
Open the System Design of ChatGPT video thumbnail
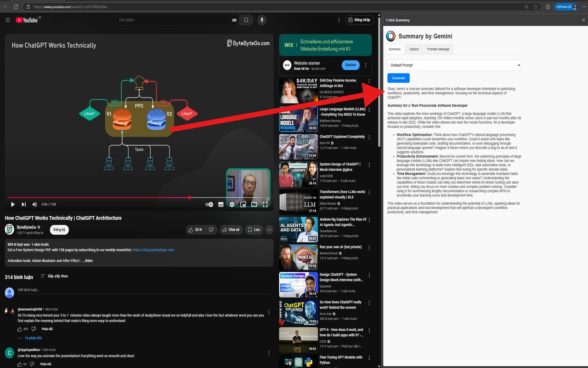pos(299,174)
